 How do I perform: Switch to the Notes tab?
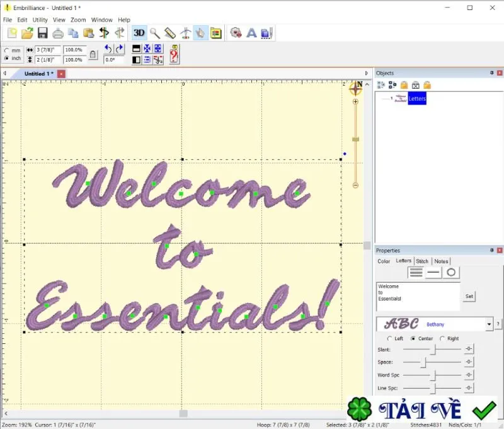(x=441, y=261)
